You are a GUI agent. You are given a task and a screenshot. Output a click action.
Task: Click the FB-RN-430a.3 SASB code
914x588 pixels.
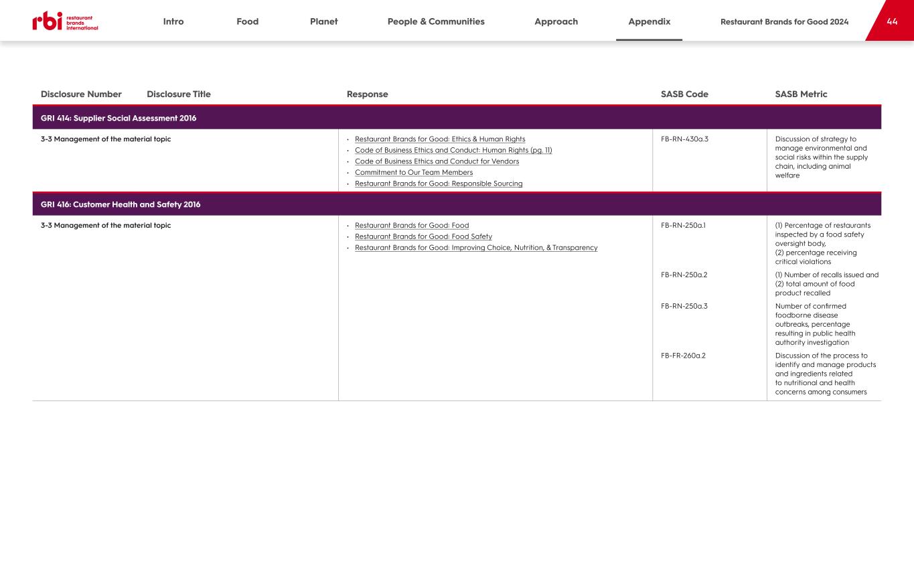[684, 139]
